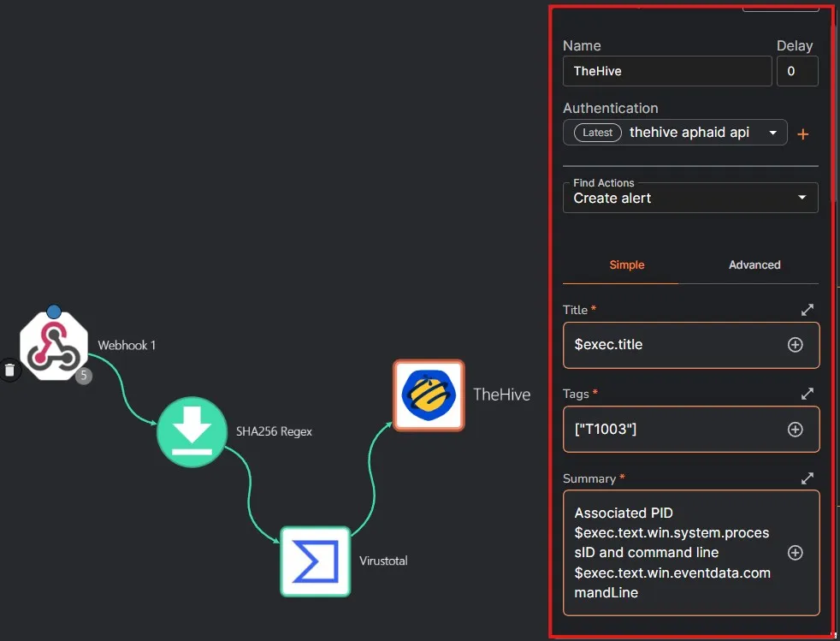Delete node using trash icon
The height and width of the screenshot is (641, 840).
click(9, 370)
